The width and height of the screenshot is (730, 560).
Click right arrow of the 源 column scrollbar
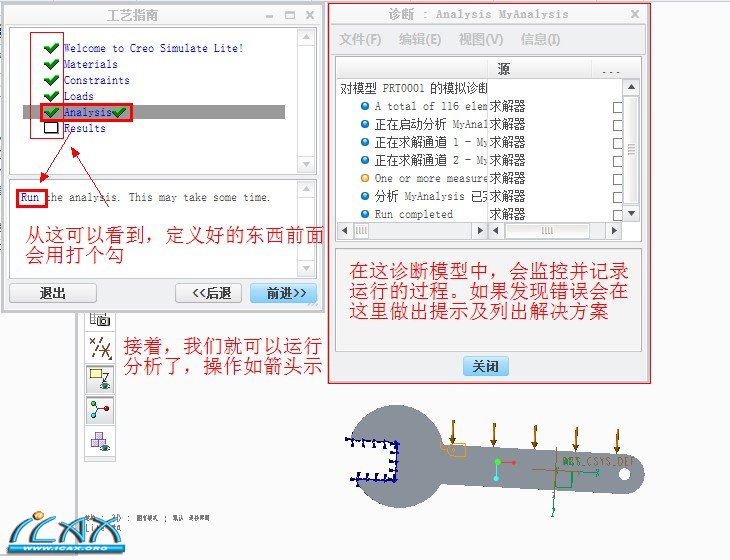[x=614, y=230]
